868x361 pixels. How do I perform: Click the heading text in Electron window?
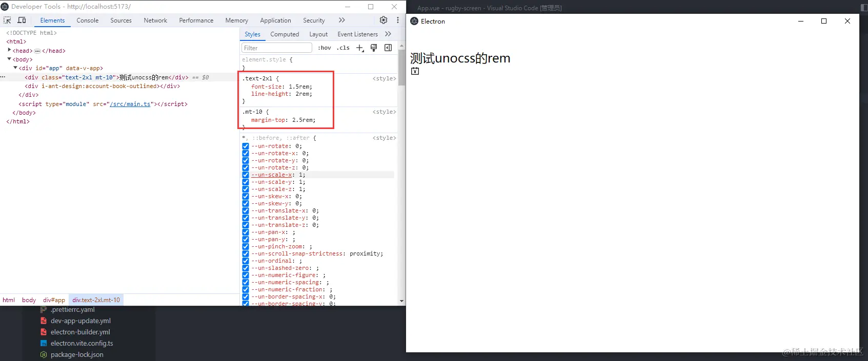pyautogui.click(x=460, y=58)
